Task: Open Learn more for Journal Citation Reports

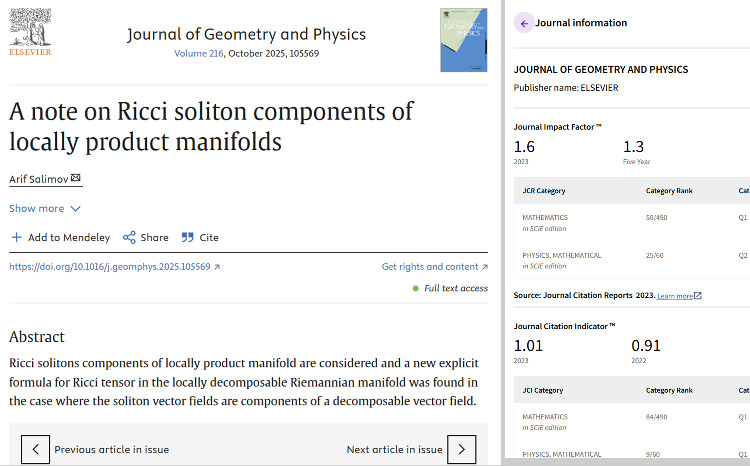Action: pos(678,296)
